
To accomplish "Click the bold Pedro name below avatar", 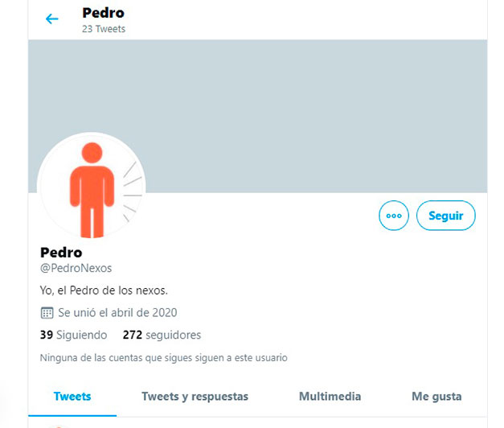I will click(61, 253).
